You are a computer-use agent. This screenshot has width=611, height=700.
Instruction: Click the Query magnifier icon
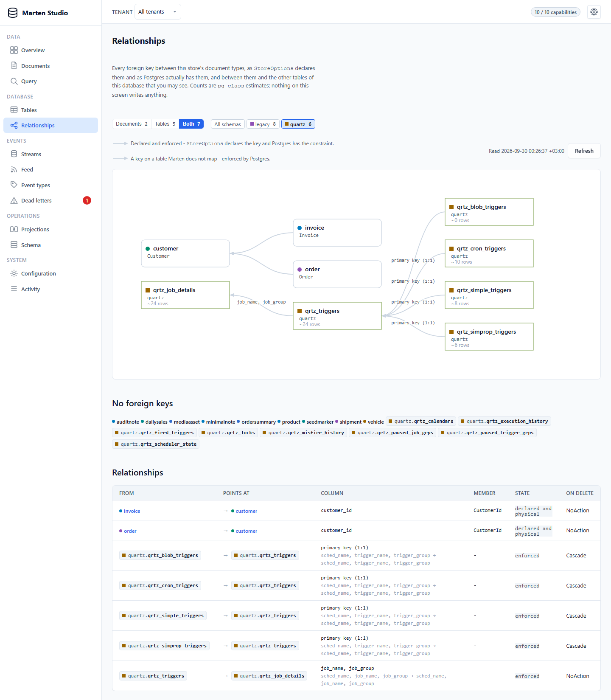point(14,81)
